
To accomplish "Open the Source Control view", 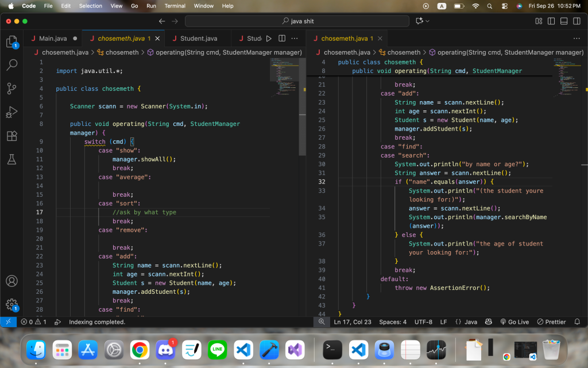I will tap(11, 89).
